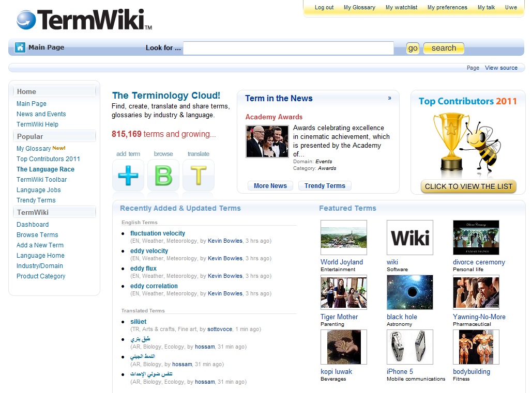This screenshot has height=393, width=532.
Task: Open the kopi luwak term link
Action: 336,372
